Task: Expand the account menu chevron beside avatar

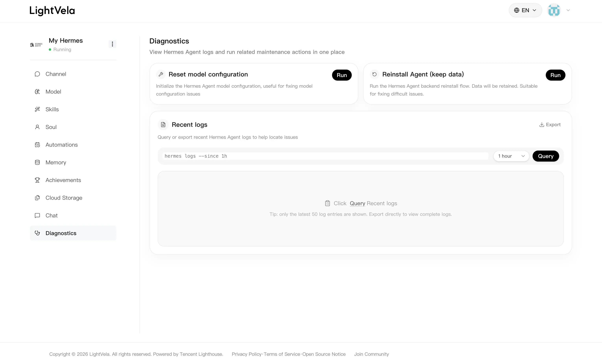Action: click(568, 10)
